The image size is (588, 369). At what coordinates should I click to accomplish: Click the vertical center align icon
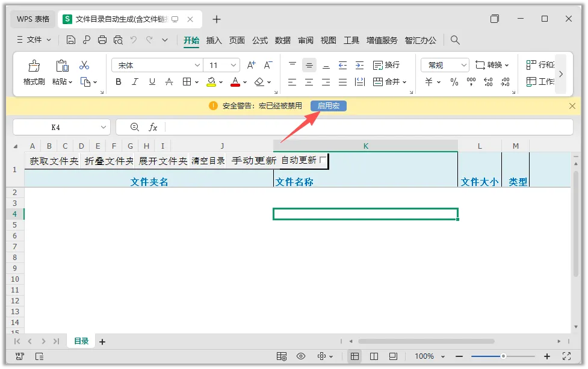point(309,65)
